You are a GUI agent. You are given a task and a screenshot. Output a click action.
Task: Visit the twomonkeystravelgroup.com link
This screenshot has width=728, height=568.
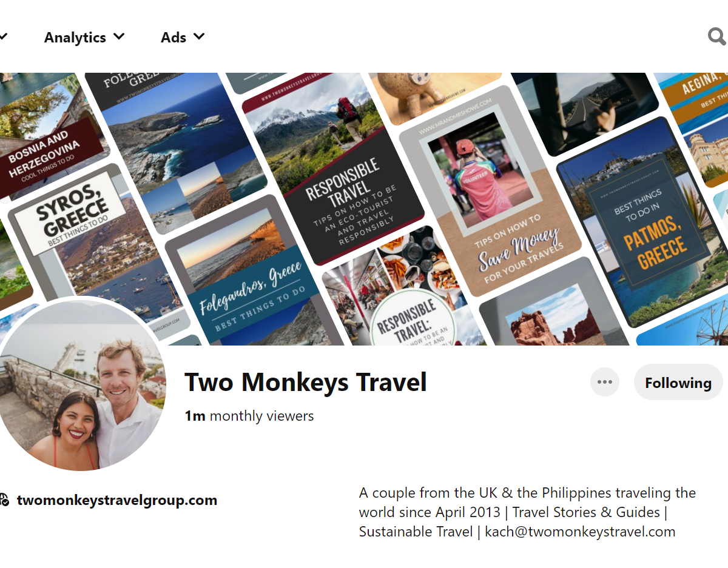point(117,500)
